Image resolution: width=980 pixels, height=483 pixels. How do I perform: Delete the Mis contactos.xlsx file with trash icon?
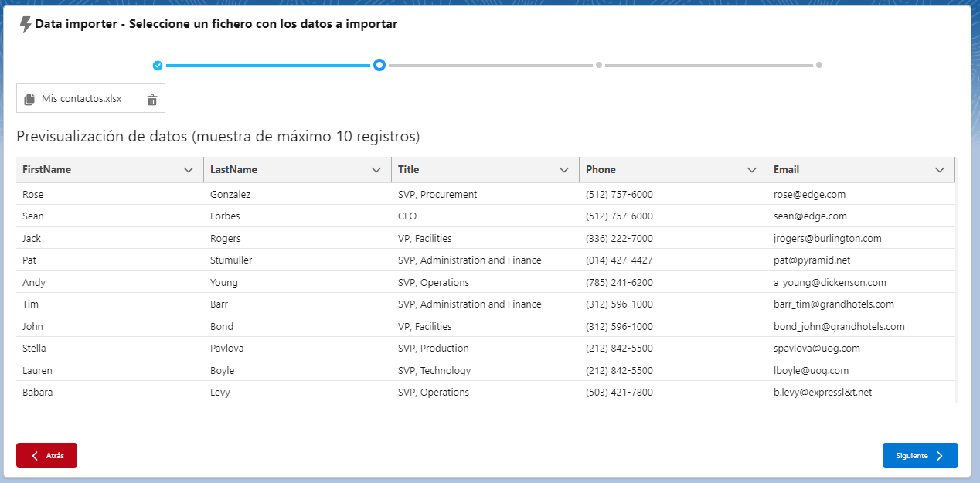(152, 99)
